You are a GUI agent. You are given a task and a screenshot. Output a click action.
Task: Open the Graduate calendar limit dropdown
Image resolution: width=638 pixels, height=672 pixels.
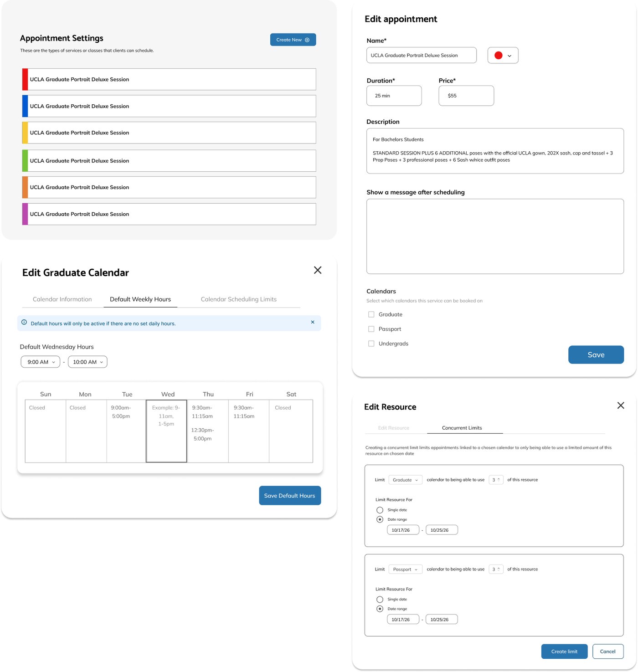pyautogui.click(x=406, y=480)
